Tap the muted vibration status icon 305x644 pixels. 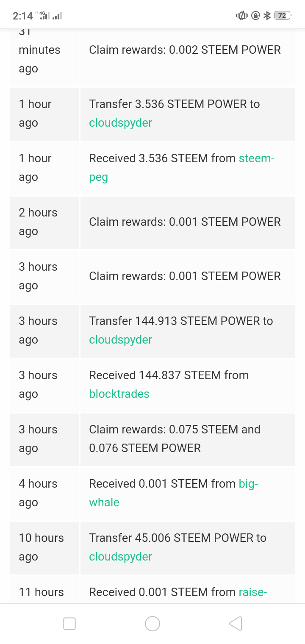click(x=242, y=16)
